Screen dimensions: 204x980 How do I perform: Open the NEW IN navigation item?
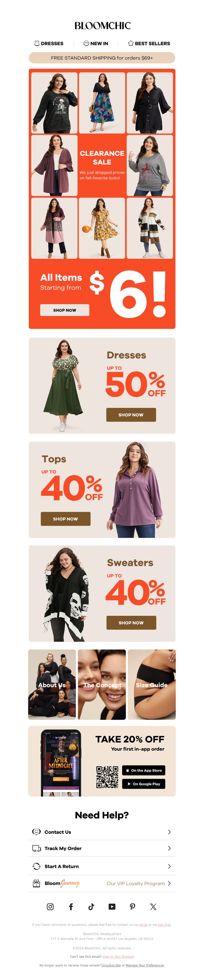click(x=96, y=43)
